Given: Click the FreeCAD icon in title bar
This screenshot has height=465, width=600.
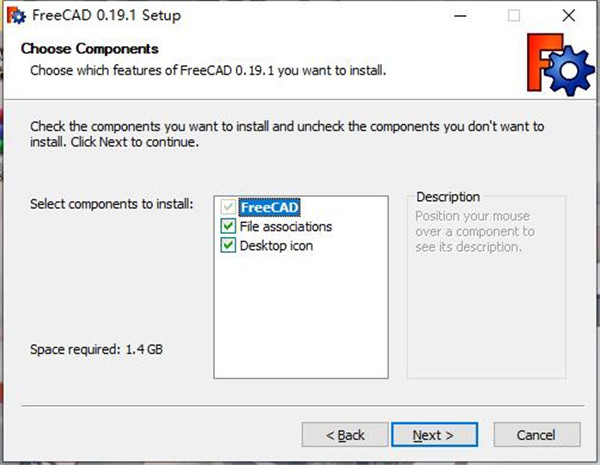Looking at the screenshot, I should [x=15, y=16].
